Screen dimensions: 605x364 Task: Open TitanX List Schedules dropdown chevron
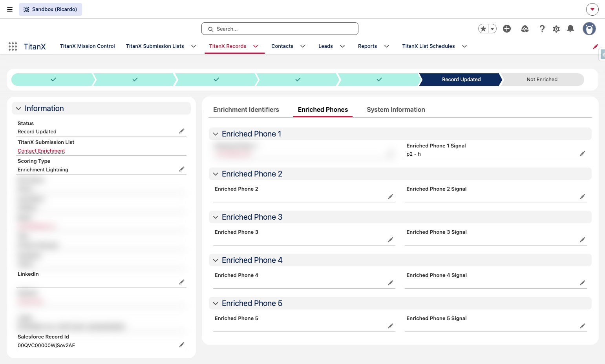464,46
